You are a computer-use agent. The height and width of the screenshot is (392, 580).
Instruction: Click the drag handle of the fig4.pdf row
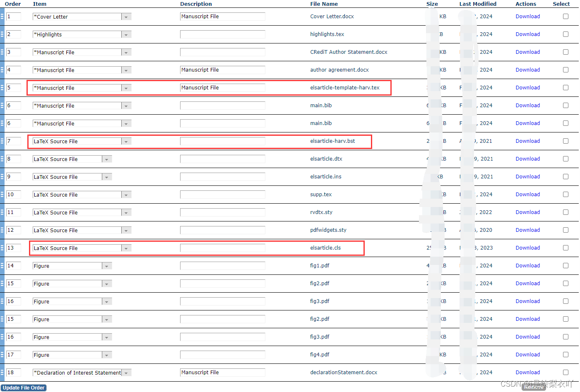point(2,355)
